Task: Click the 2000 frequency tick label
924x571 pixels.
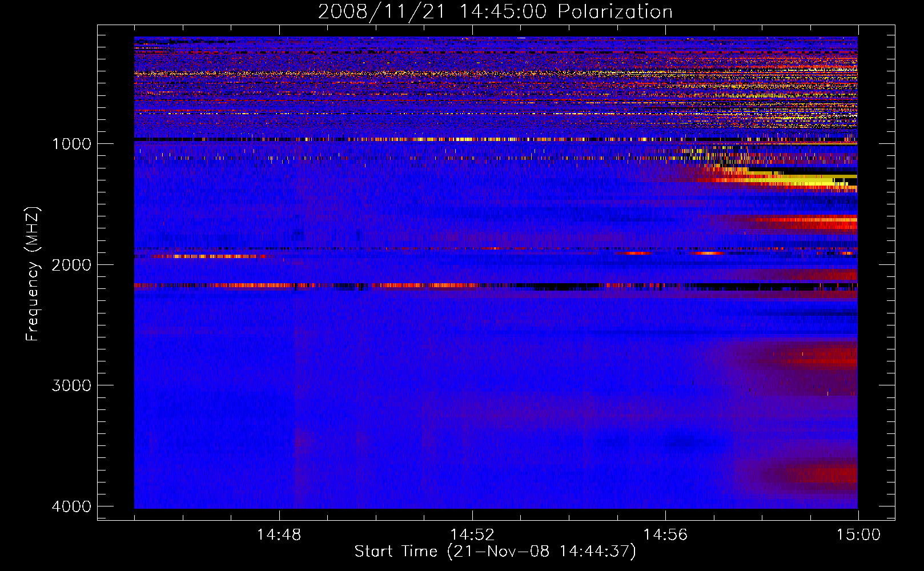Action: point(71,265)
